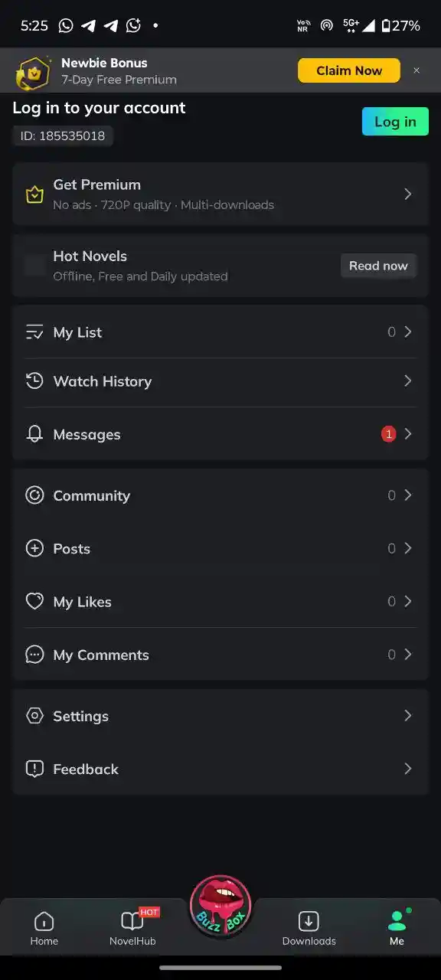Claim Now the Newbie Bonus

point(349,70)
